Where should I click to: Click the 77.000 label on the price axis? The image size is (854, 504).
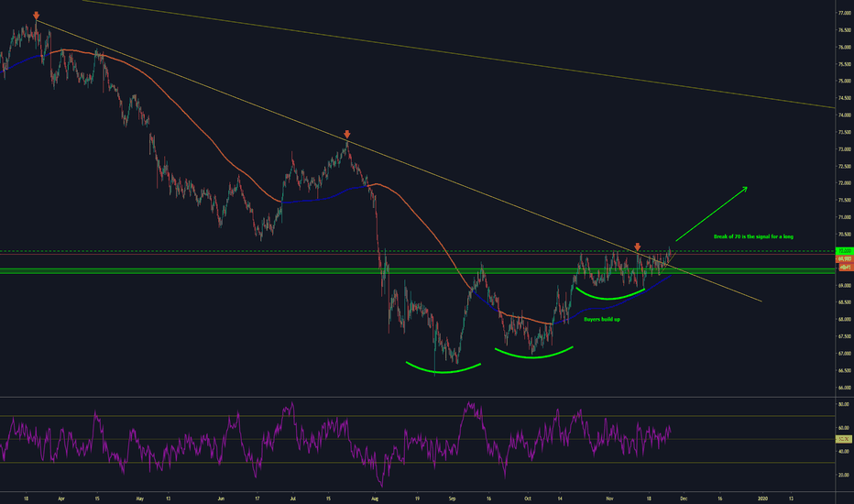(842, 14)
